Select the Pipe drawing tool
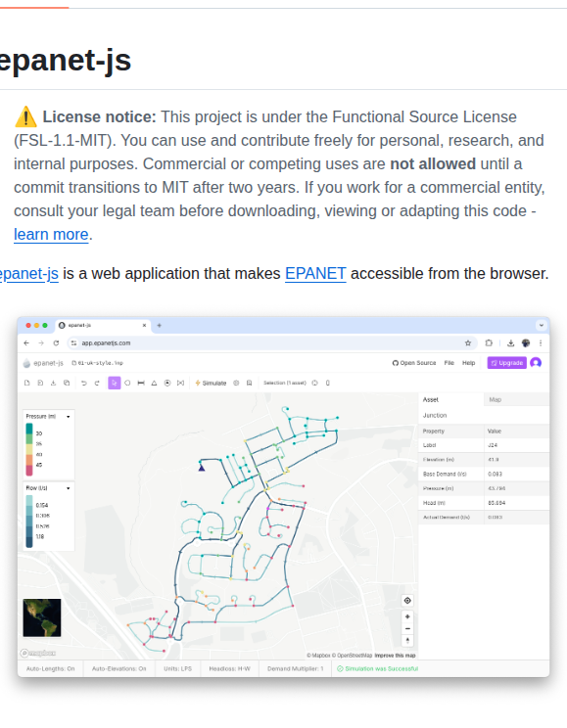 pos(141,383)
